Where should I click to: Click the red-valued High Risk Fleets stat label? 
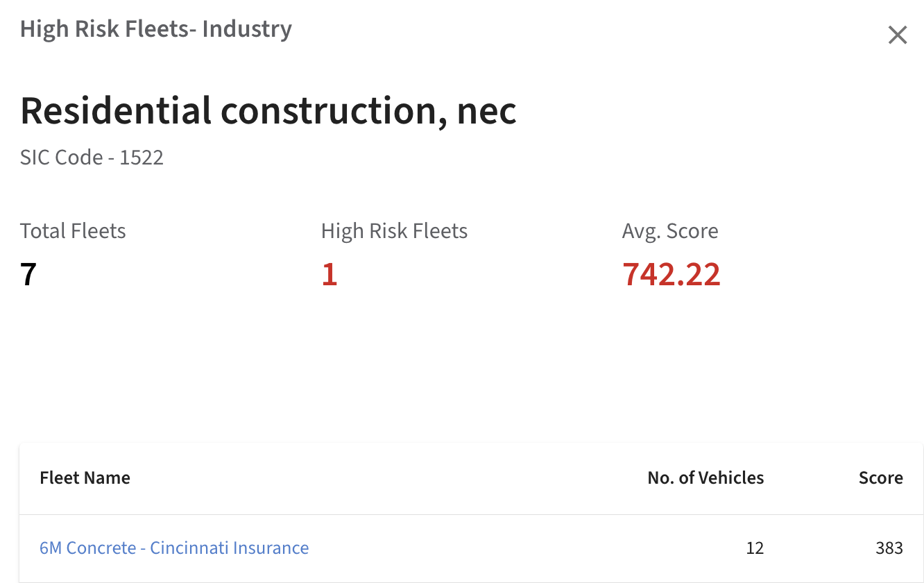point(394,230)
